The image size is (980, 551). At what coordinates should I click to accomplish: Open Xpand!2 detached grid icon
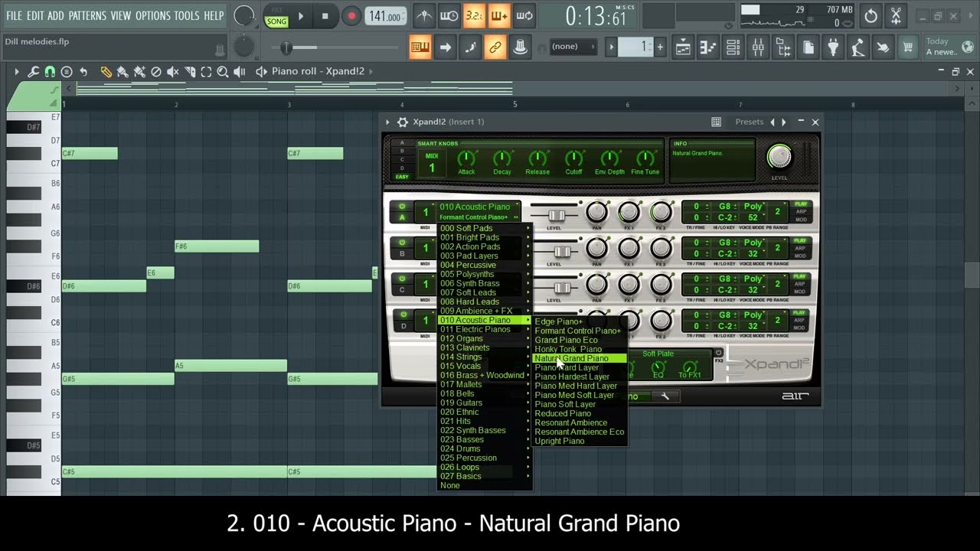(x=717, y=122)
